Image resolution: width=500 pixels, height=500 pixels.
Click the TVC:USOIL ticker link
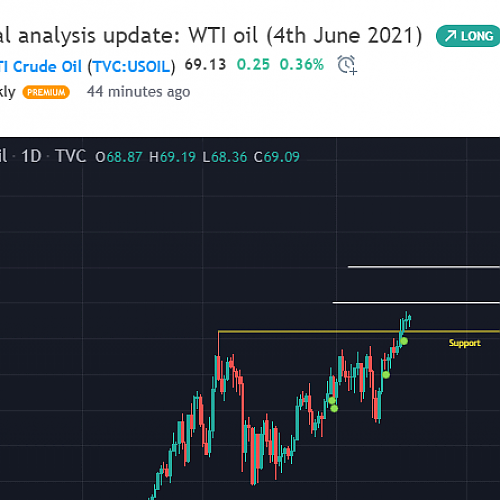tap(131, 67)
